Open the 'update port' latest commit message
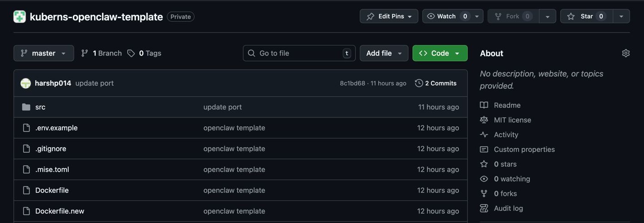This screenshot has height=223, width=644. 95,83
